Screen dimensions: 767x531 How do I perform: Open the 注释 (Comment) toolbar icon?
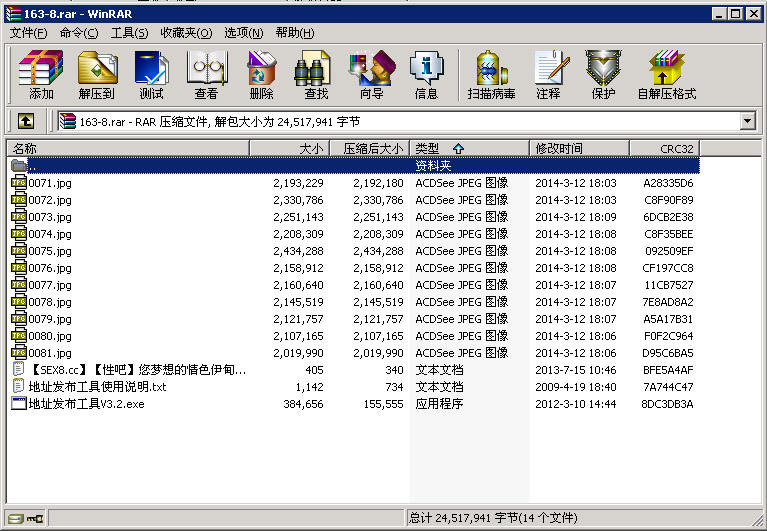point(552,67)
